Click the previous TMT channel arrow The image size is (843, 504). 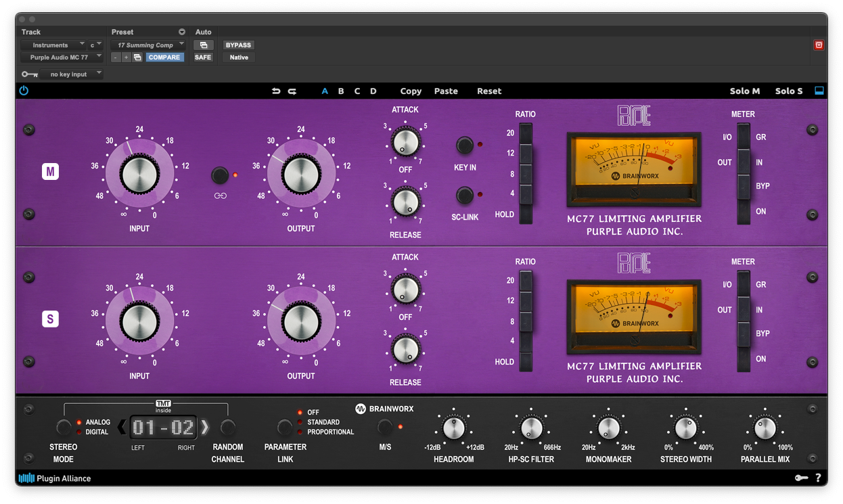click(x=122, y=427)
